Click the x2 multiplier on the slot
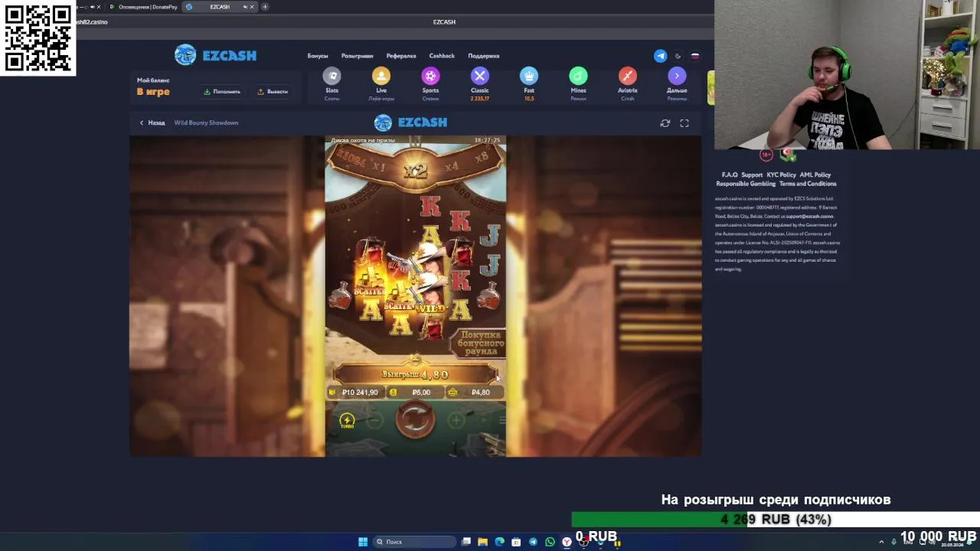Screen dimensions: 980x551 coord(415,171)
